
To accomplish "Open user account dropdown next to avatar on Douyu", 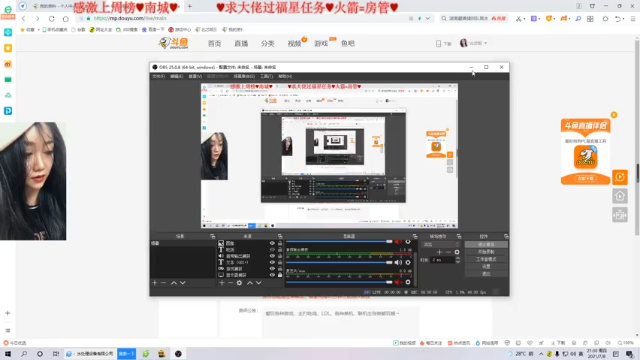I will pos(485,43).
